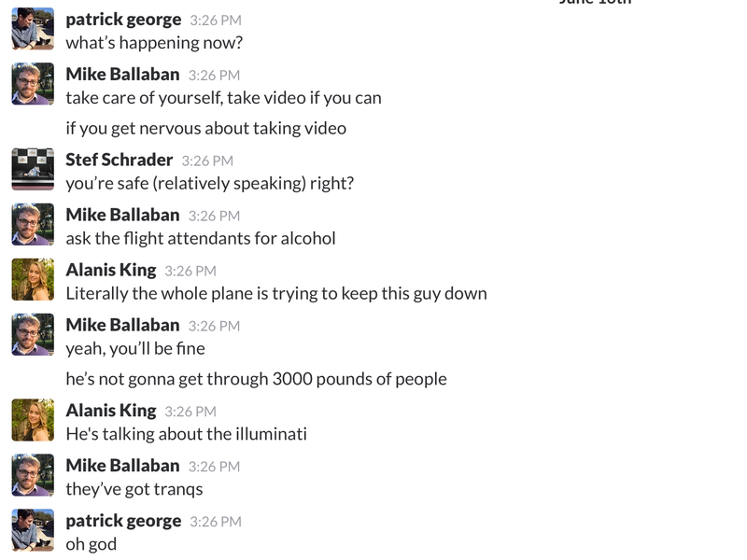
Task: Open the Stef Schrader username link
Action: (x=120, y=160)
